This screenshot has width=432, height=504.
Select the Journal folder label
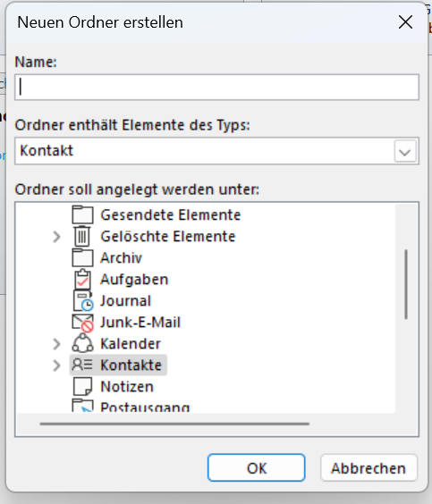(125, 301)
